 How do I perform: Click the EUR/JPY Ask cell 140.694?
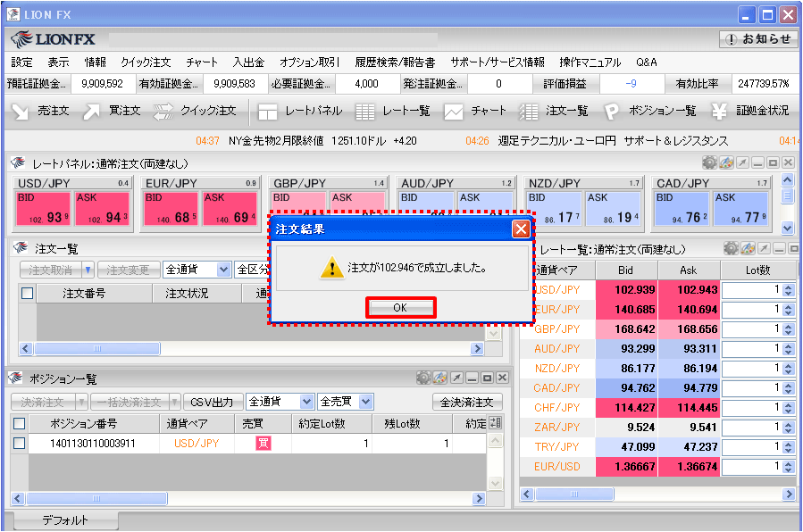click(690, 310)
